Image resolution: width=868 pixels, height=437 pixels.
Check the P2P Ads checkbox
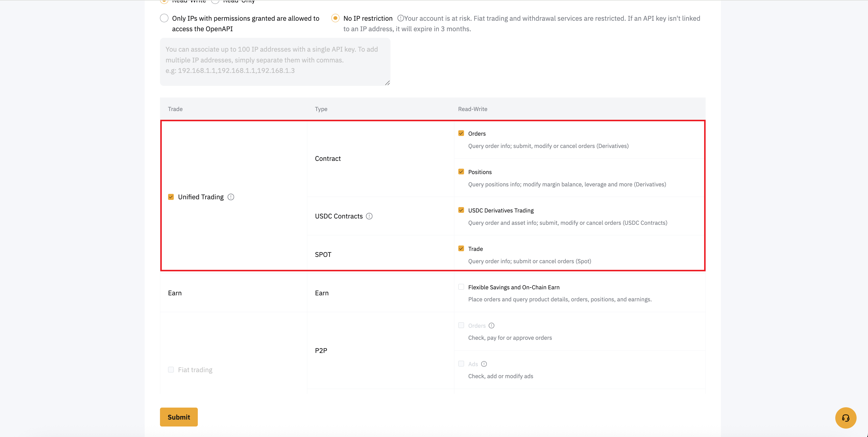tap(461, 363)
